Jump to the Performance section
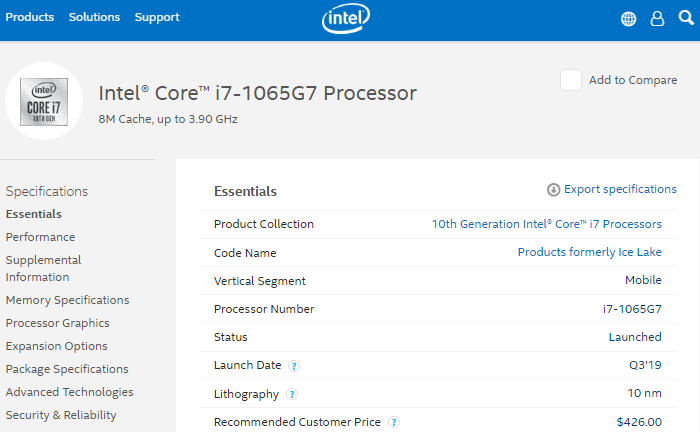The height and width of the screenshot is (432, 700). [40, 237]
